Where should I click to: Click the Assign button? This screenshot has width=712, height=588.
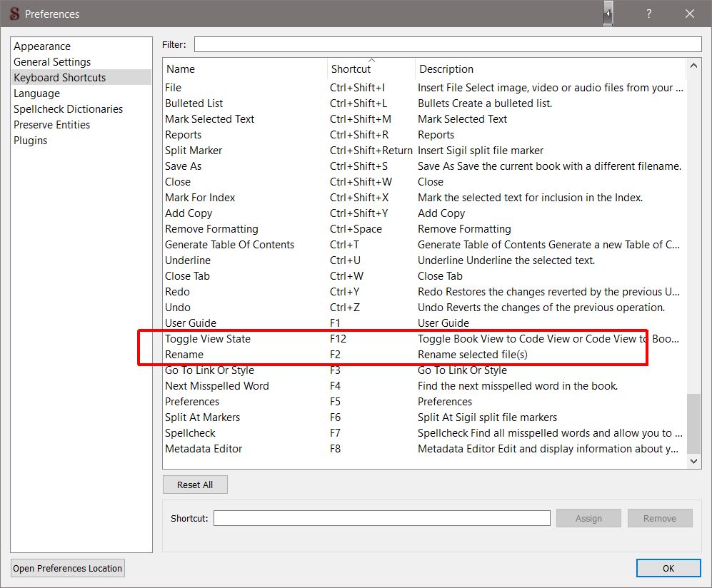pyautogui.click(x=588, y=518)
